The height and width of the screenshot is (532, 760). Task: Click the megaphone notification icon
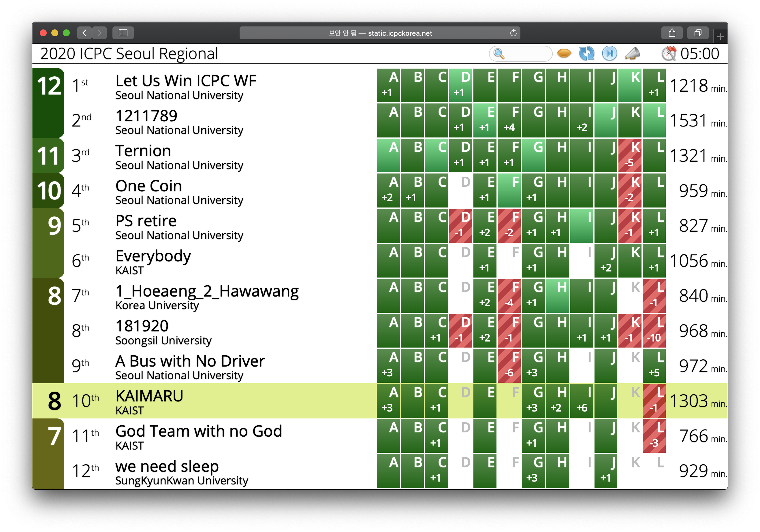coord(632,53)
